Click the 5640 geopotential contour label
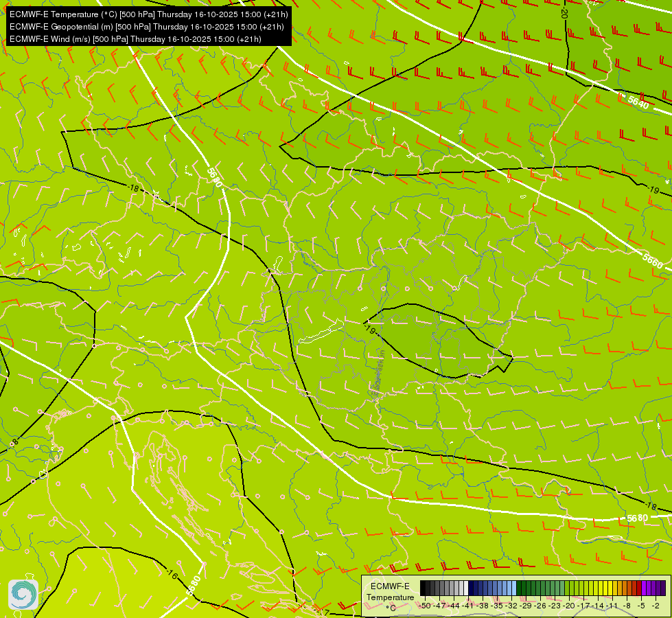The width and height of the screenshot is (672, 618). (638, 102)
